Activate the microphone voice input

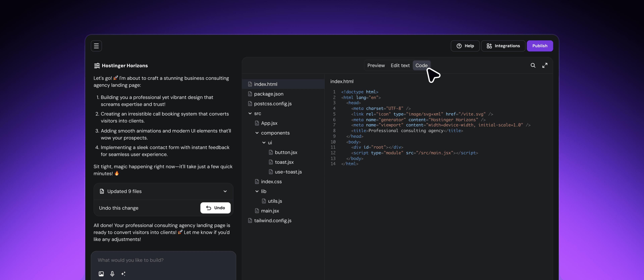112,274
